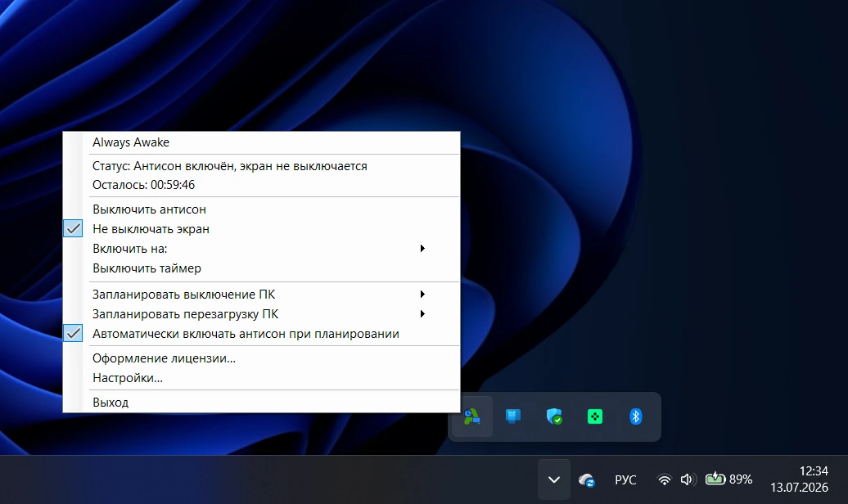Expand 'Запланировать перезагрузку ПК' submenu
848x504 pixels.
click(261, 314)
